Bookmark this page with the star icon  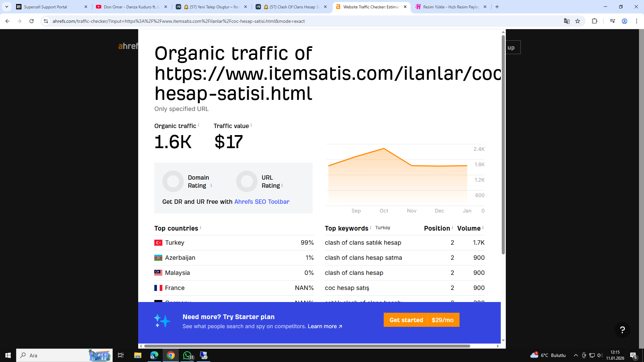(x=578, y=21)
